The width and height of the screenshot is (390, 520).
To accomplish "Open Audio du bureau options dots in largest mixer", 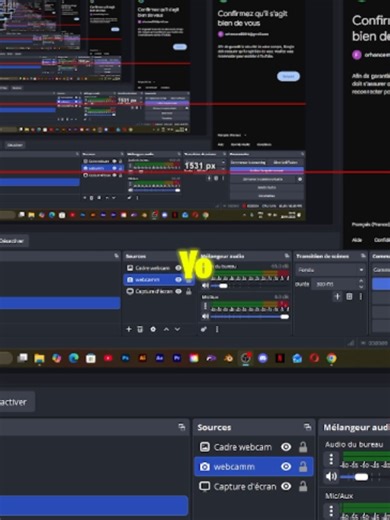I will click(x=331, y=459).
